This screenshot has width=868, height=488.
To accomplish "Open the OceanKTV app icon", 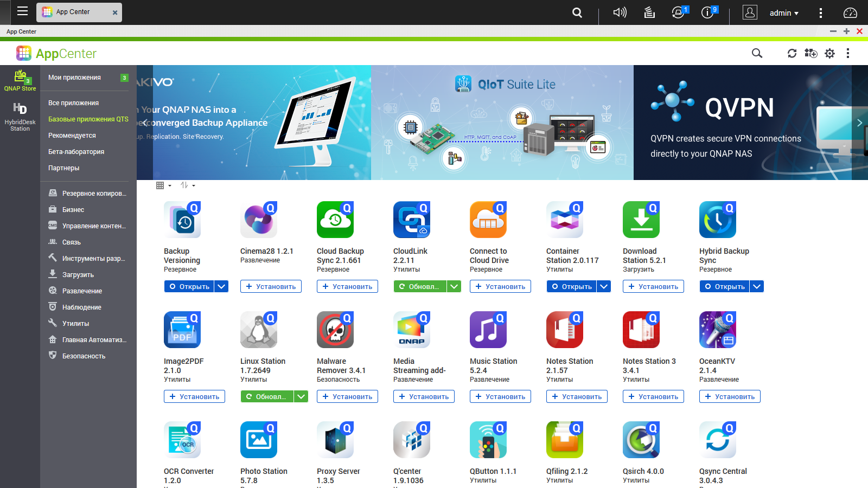I will click(x=718, y=330).
